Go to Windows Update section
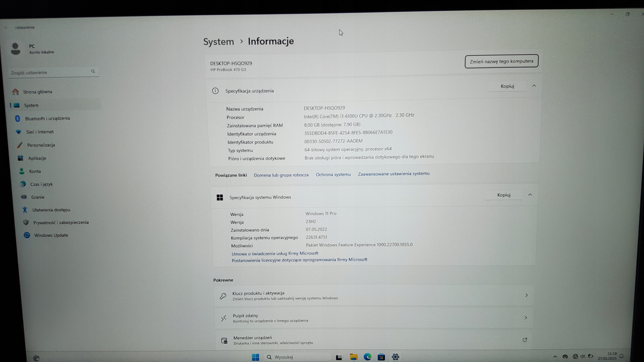The image size is (644, 362). [51, 235]
